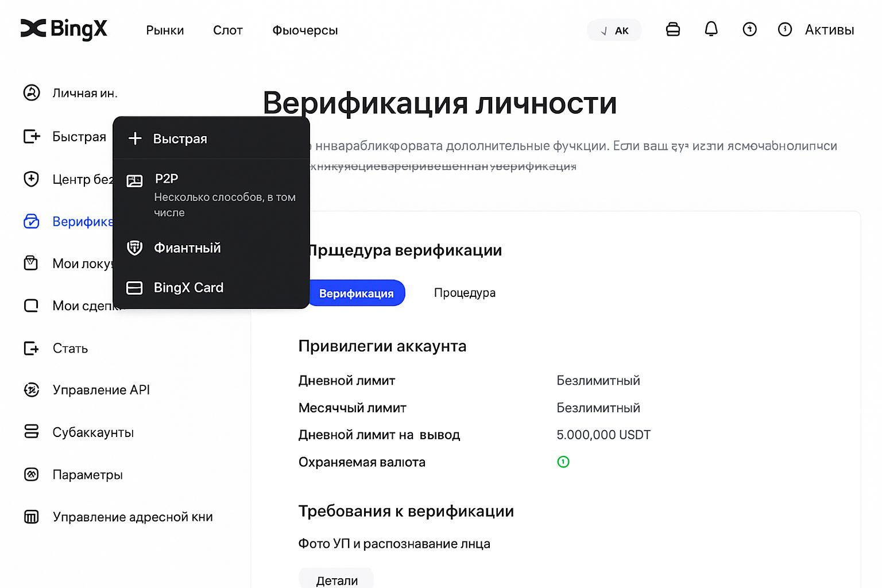Viewport: 882px width, 588px height.
Task: Click the Мои сделки sidebar icon
Action: tap(31, 305)
